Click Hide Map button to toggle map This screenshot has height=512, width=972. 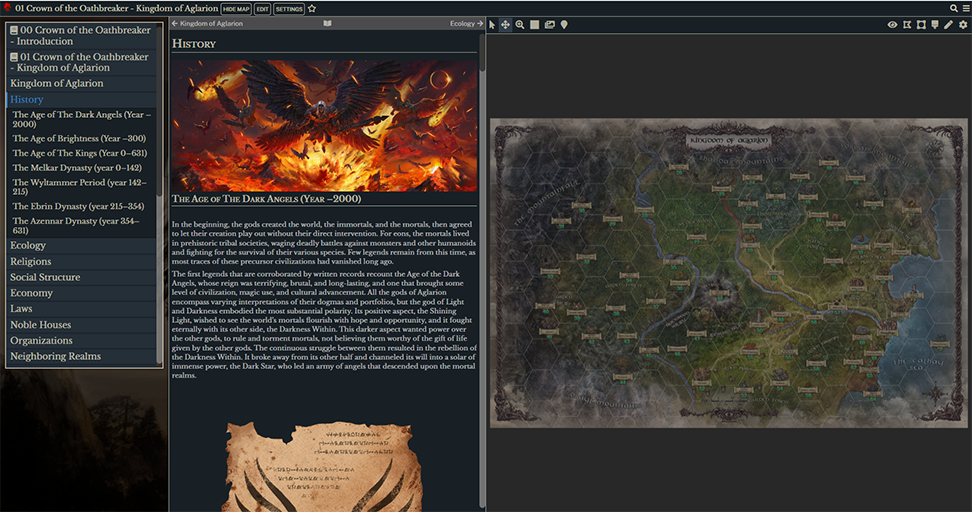click(235, 8)
